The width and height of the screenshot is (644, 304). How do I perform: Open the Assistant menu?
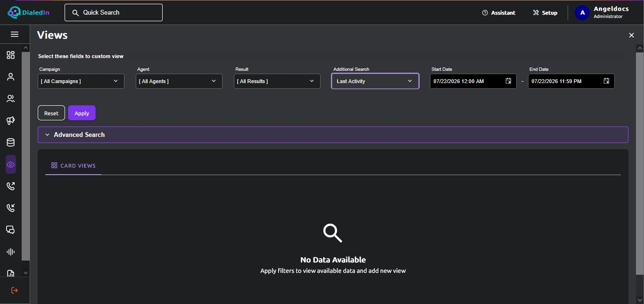tap(499, 13)
